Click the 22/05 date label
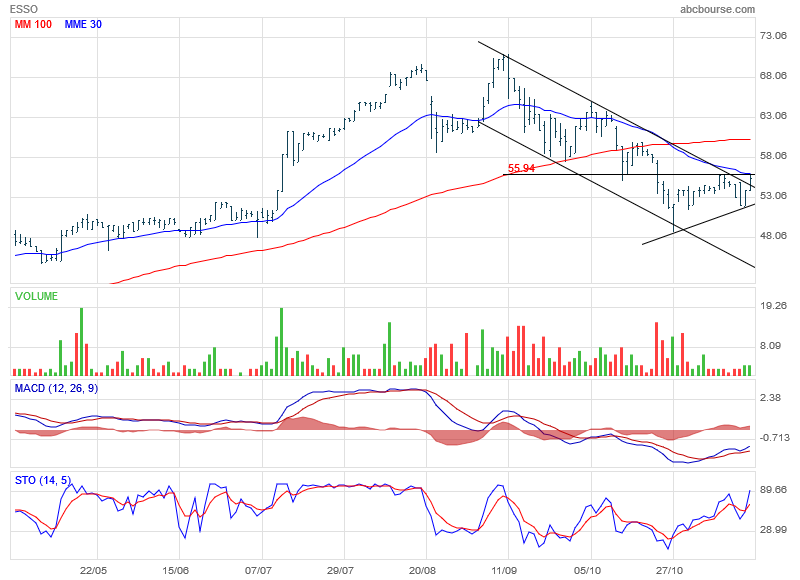The image size is (800, 580). coord(93,570)
